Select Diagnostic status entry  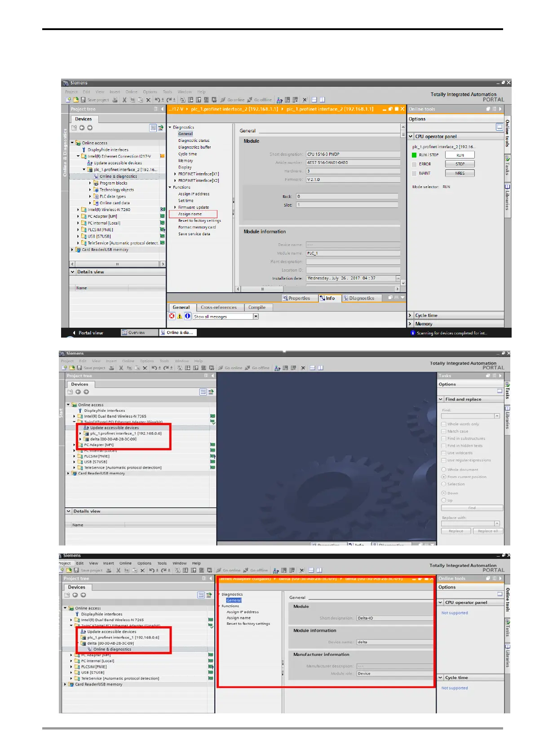pyautogui.click(x=194, y=141)
